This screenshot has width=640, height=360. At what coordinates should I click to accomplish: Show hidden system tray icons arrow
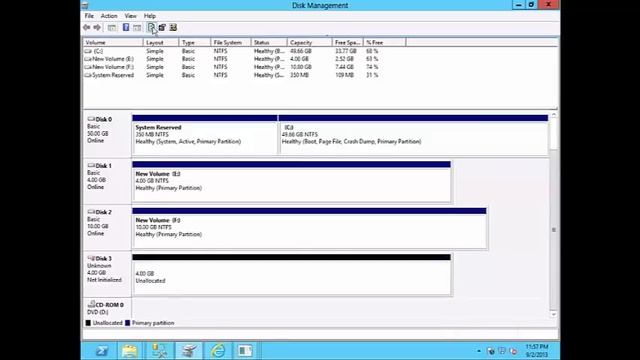[x=479, y=351]
